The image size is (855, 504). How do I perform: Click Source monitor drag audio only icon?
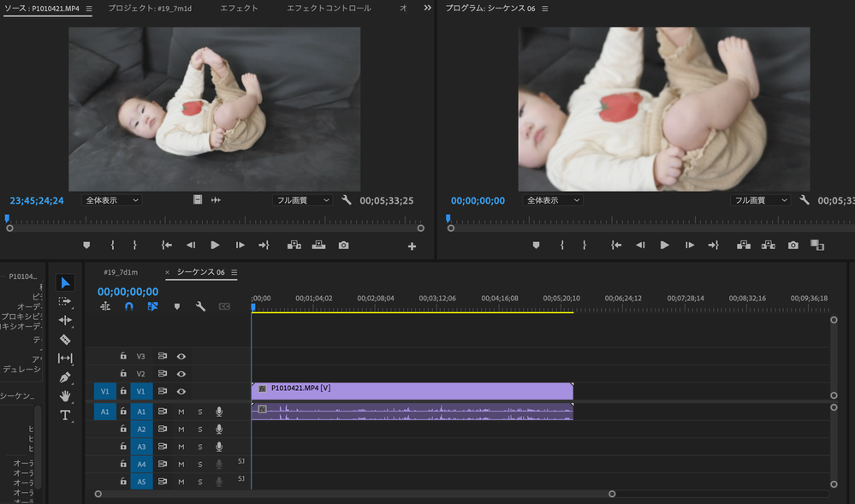tap(216, 200)
